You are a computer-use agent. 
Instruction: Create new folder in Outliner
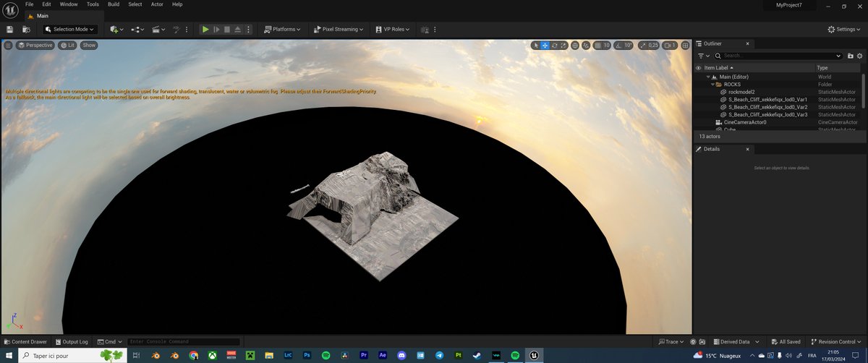pyautogui.click(x=850, y=56)
